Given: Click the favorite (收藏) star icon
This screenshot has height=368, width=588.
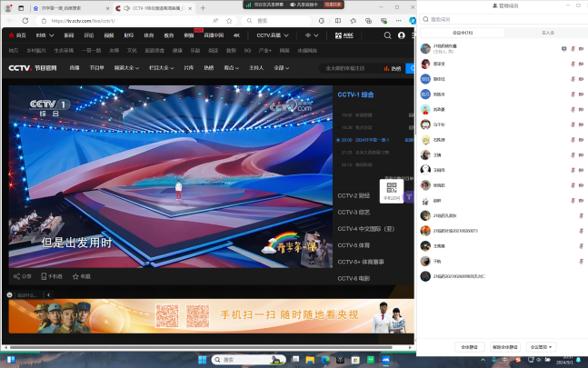Looking at the screenshot, I should click(75, 275).
